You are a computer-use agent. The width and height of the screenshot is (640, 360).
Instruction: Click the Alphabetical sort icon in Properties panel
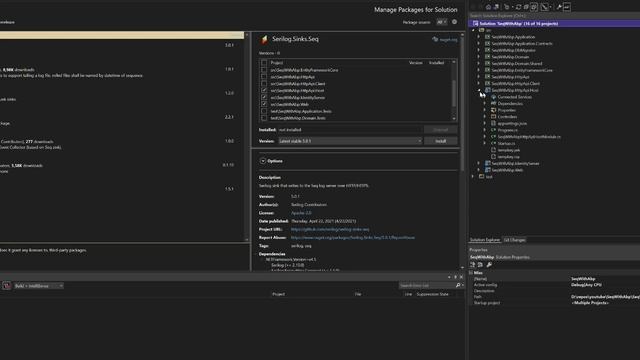pyautogui.click(x=480, y=265)
